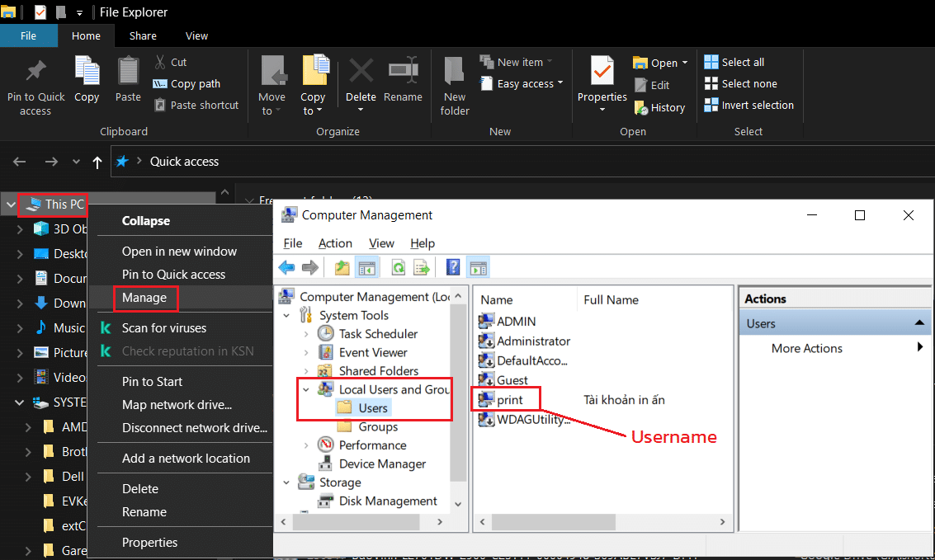Choose Manage from the context menu

click(144, 298)
